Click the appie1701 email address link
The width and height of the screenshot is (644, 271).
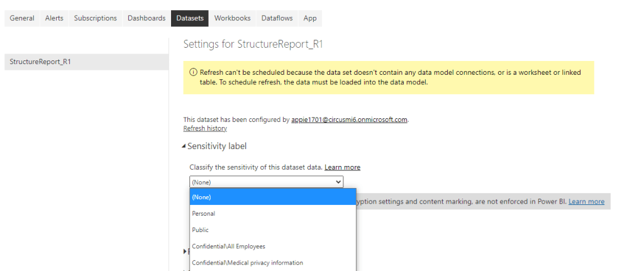tap(349, 119)
